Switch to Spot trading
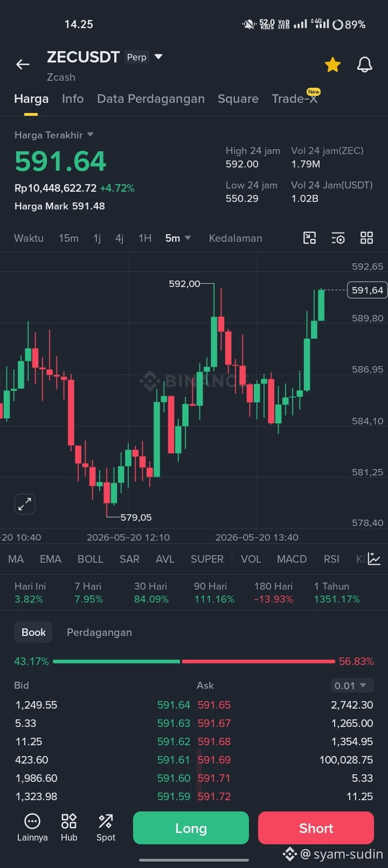 click(106, 828)
